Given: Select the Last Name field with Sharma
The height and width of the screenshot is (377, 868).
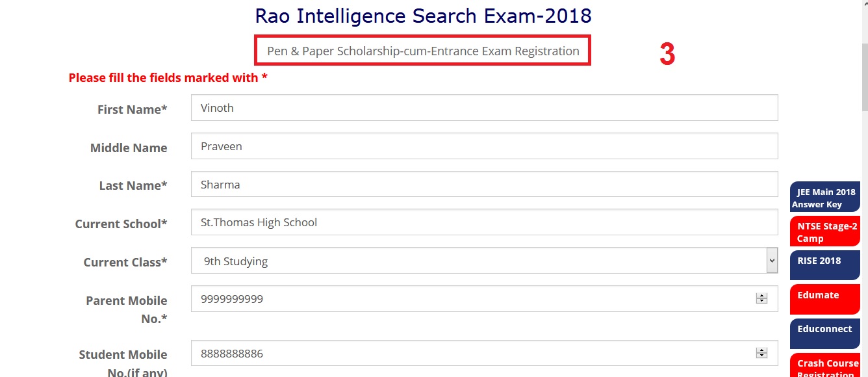Looking at the screenshot, I should click(484, 185).
